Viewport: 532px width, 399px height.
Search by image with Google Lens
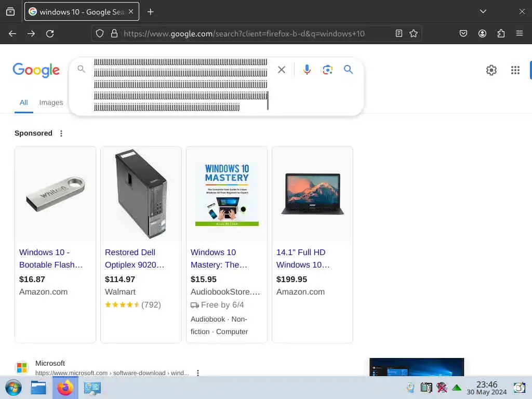point(327,70)
